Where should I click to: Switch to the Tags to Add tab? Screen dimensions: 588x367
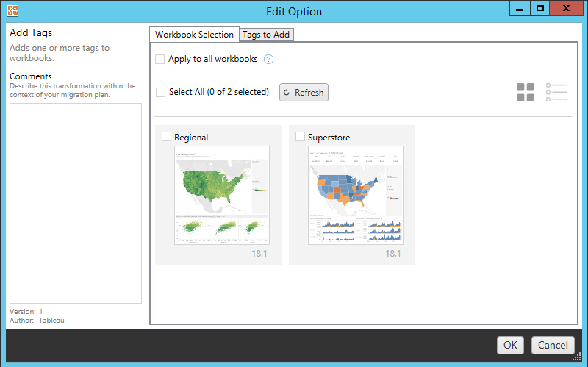coord(267,35)
